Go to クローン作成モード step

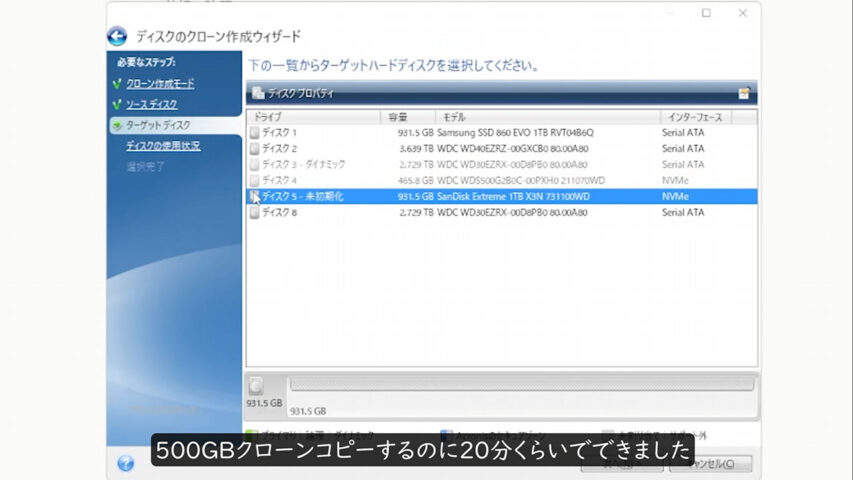[160, 83]
